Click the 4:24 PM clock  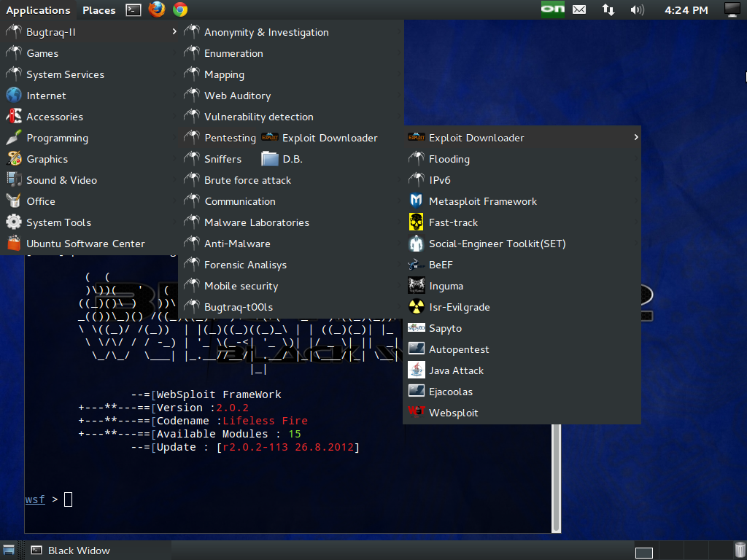tap(686, 10)
